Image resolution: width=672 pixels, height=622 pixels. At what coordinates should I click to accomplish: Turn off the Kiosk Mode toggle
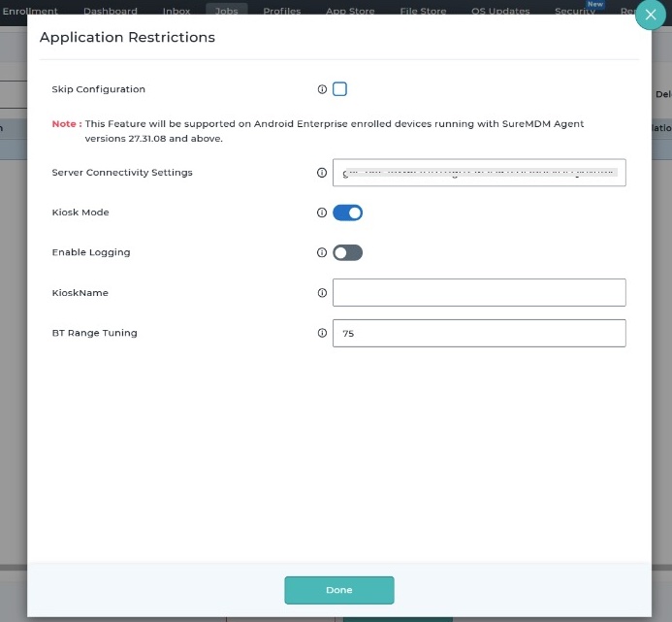pos(347,213)
